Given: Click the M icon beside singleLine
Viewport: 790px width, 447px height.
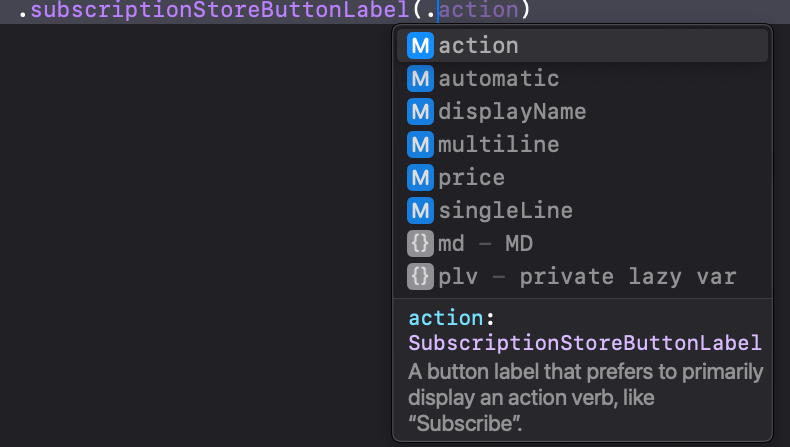Looking at the screenshot, I should [420, 211].
